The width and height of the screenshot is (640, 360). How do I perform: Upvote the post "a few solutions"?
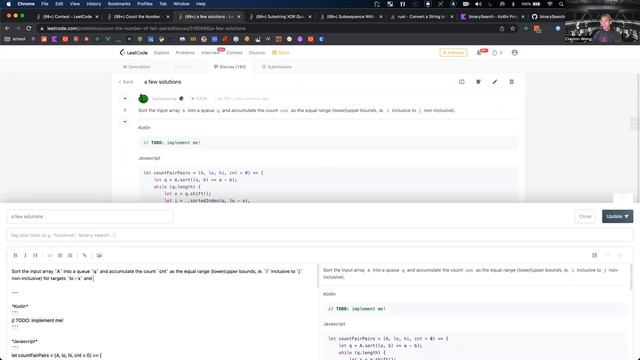[x=125, y=99]
